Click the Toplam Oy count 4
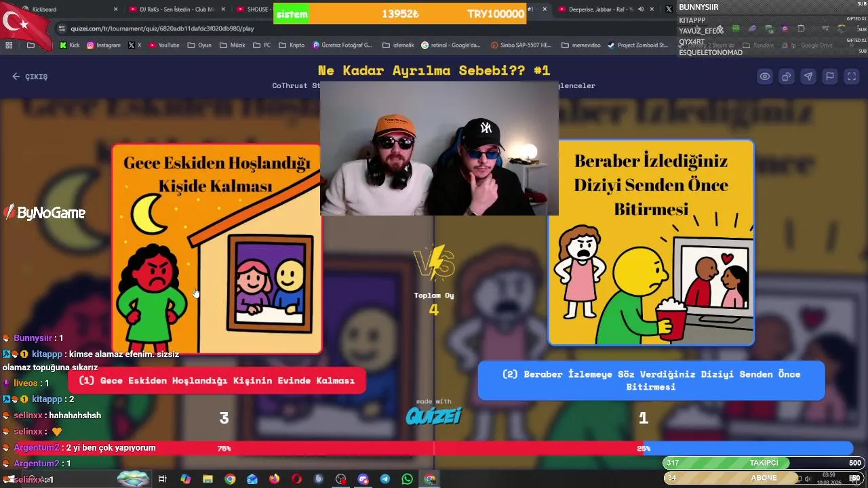The height and width of the screenshot is (488, 868). tap(434, 310)
